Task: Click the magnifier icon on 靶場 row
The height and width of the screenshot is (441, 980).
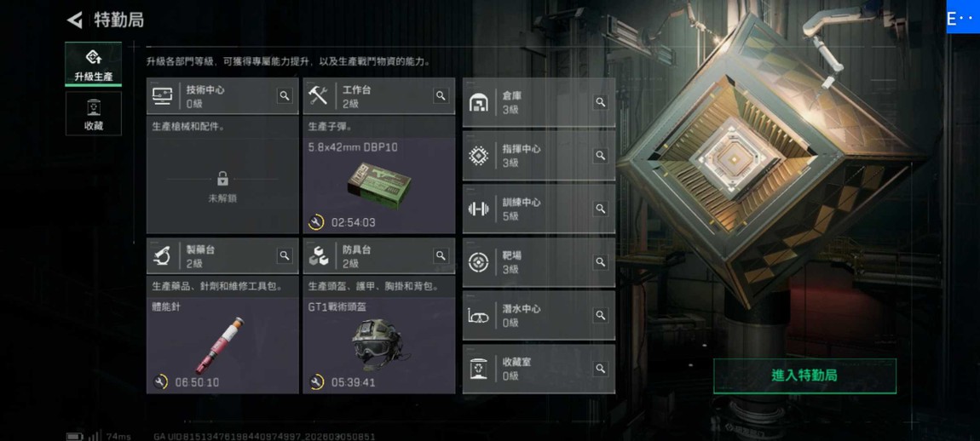Action: (x=601, y=261)
